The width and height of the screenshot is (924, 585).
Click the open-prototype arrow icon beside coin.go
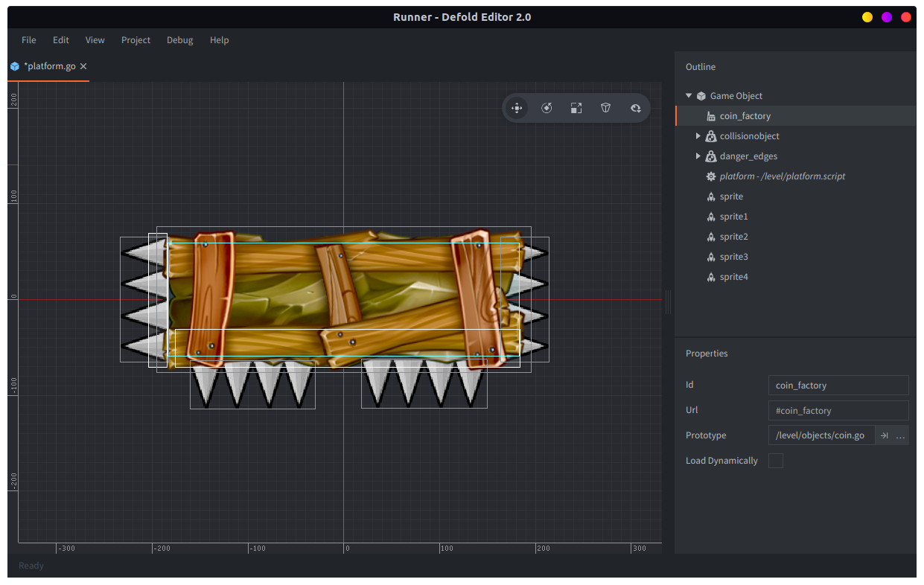pos(884,435)
